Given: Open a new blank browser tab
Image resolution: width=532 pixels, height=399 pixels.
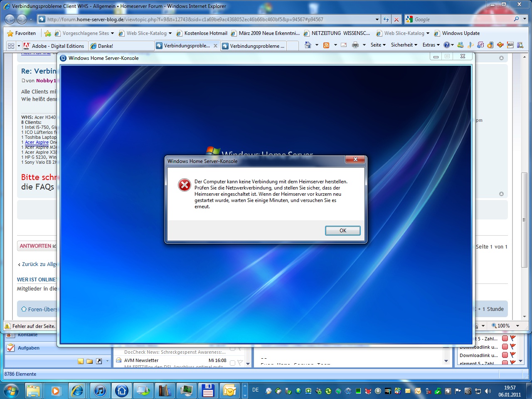Looking at the screenshot, I should click(292, 46).
